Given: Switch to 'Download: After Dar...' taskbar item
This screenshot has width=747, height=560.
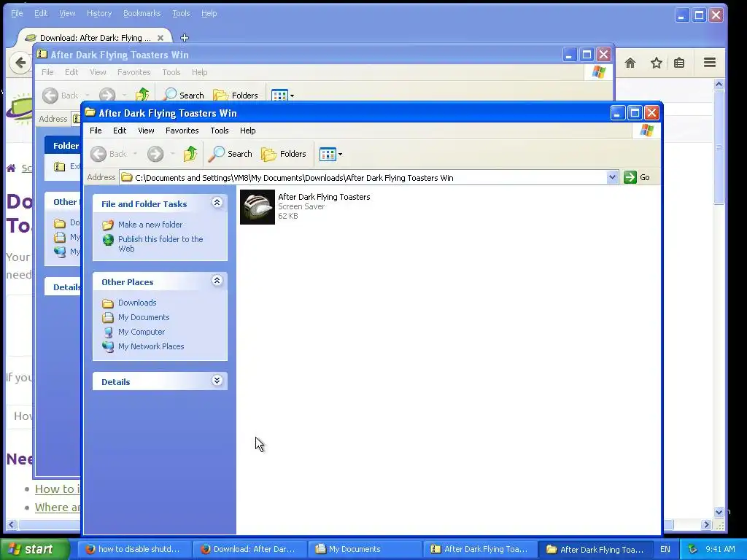Looking at the screenshot, I should point(250,549).
